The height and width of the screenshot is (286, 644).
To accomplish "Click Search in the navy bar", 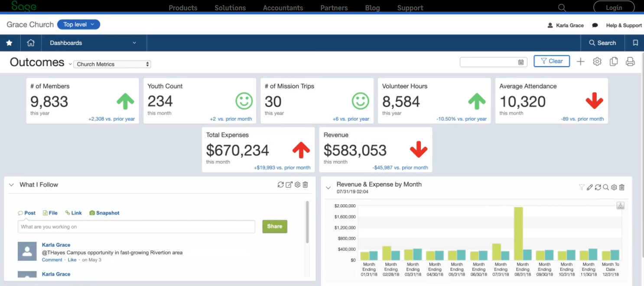I will click(x=602, y=43).
